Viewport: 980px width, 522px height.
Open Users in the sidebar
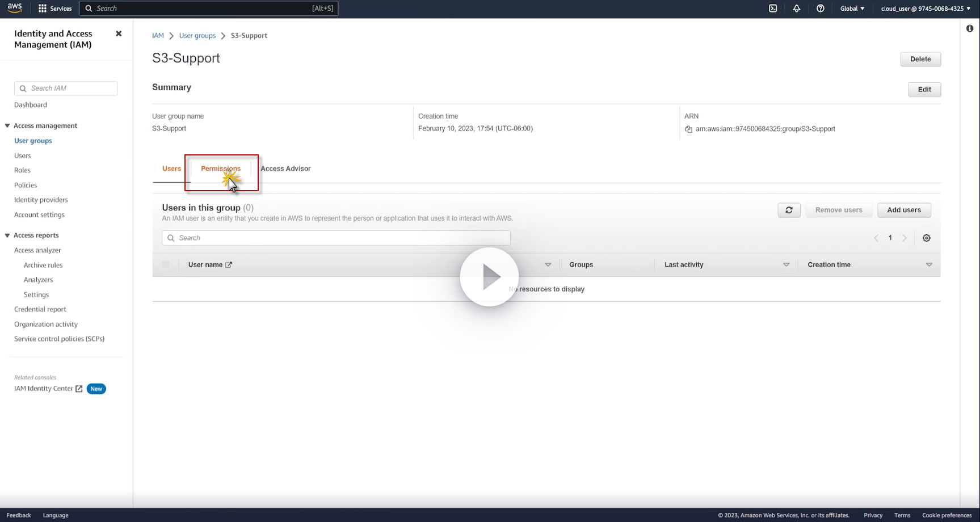click(23, 155)
